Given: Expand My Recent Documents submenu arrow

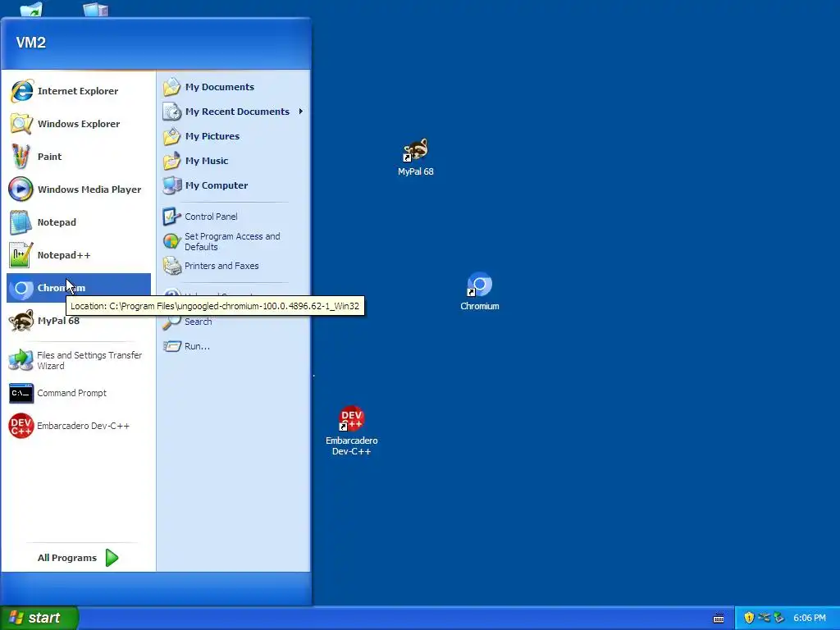Looking at the screenshot, I should tap(300, 112).
